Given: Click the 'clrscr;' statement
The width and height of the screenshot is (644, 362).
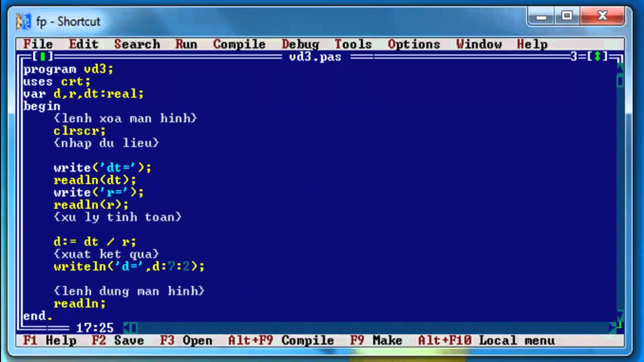Looking at the screenshot, I should coord(79,131).
